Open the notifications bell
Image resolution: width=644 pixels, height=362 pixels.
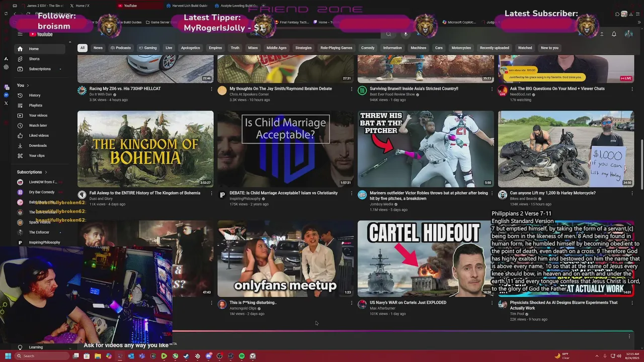click(614, 34)
